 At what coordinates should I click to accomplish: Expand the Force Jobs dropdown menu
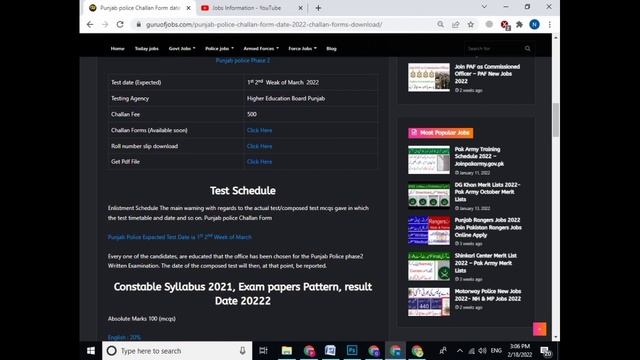(x=302, y=49)
